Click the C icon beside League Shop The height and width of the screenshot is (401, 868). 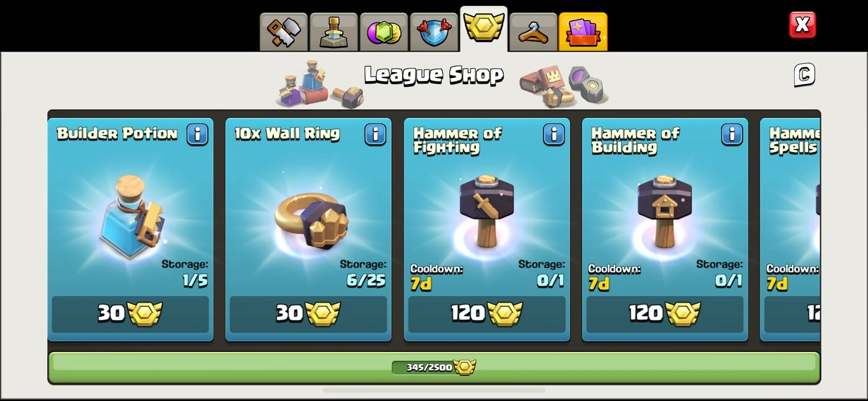pos(805,75)
